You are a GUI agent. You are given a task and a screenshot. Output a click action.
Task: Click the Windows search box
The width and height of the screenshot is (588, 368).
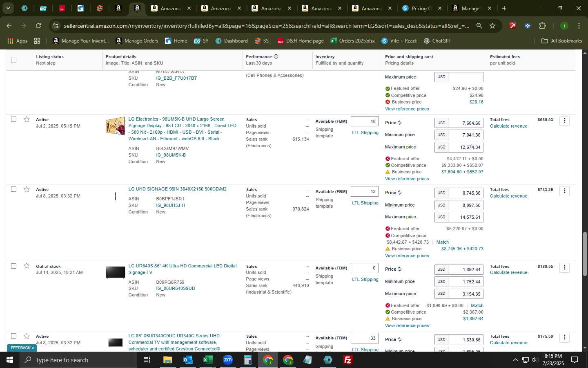[78, 360]
